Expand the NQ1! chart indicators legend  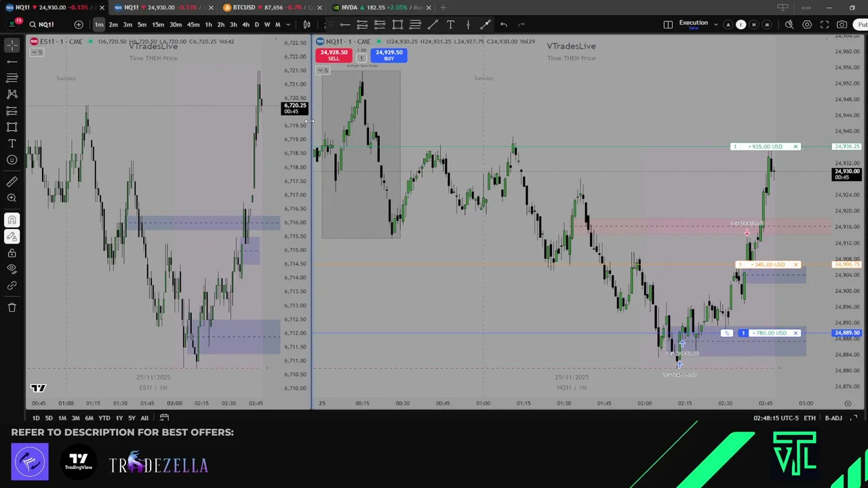323,70
